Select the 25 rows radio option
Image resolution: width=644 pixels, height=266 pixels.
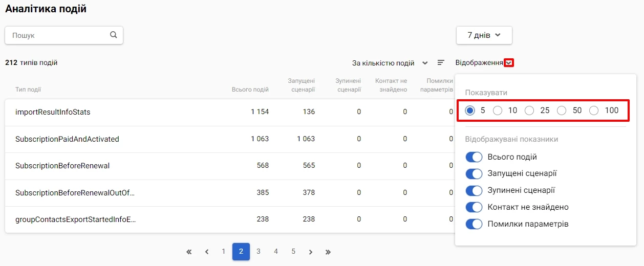click(x=529, y=110)
